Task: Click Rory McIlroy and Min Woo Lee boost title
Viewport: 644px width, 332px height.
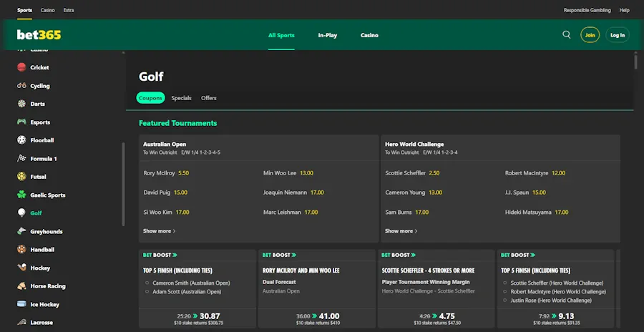Action: tap(301, 270)
